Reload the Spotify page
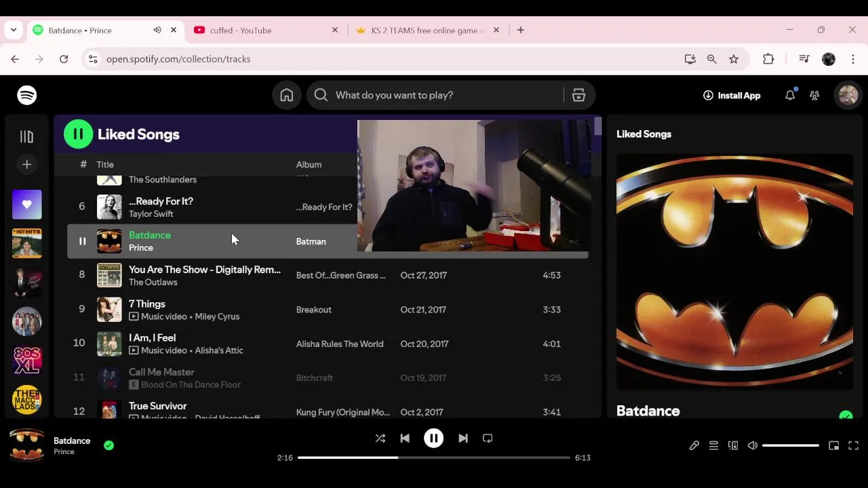Image resolution: width=868 pixels, height=488 pixels. pos(64,59)
